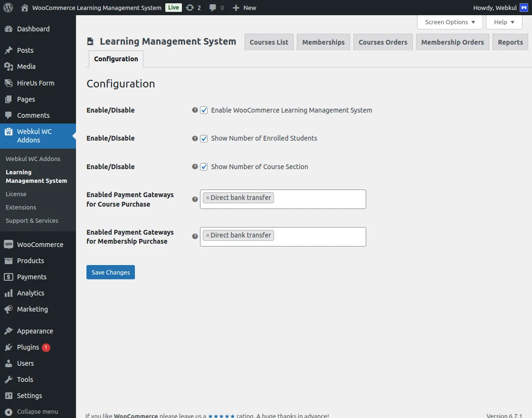This screenshot has height=418, width=532.
Task: Toggle Show Number of Course Section
Action: (204, 167)
